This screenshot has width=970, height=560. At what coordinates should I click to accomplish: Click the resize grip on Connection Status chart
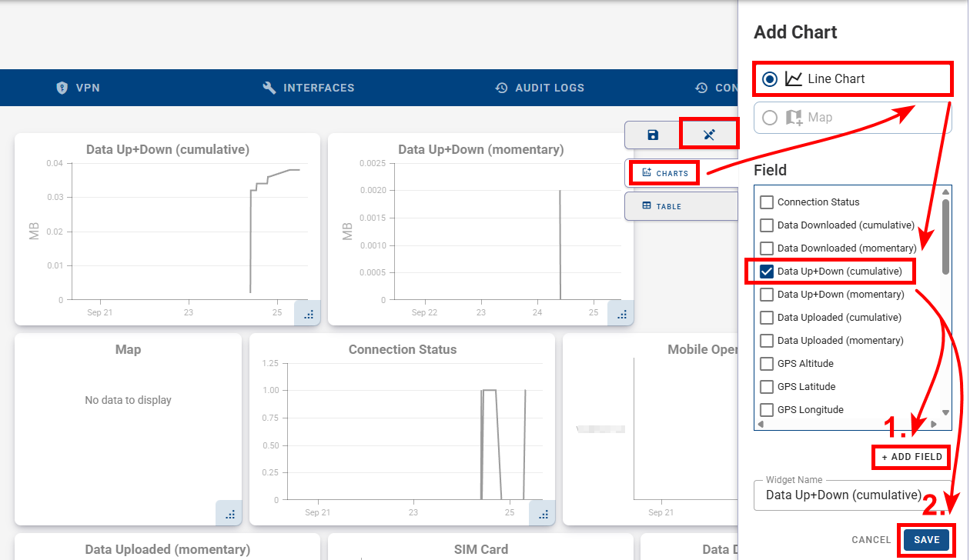coord(544,513)
